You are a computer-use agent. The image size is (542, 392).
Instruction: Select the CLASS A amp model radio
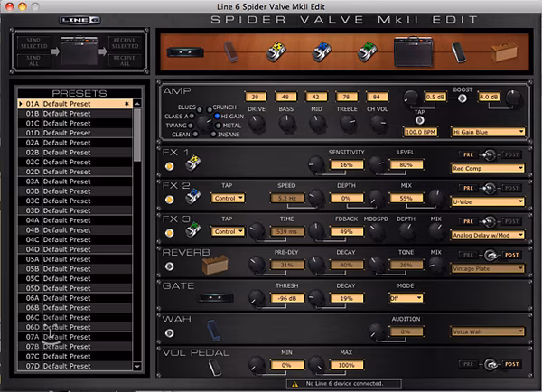click(192, 117)
